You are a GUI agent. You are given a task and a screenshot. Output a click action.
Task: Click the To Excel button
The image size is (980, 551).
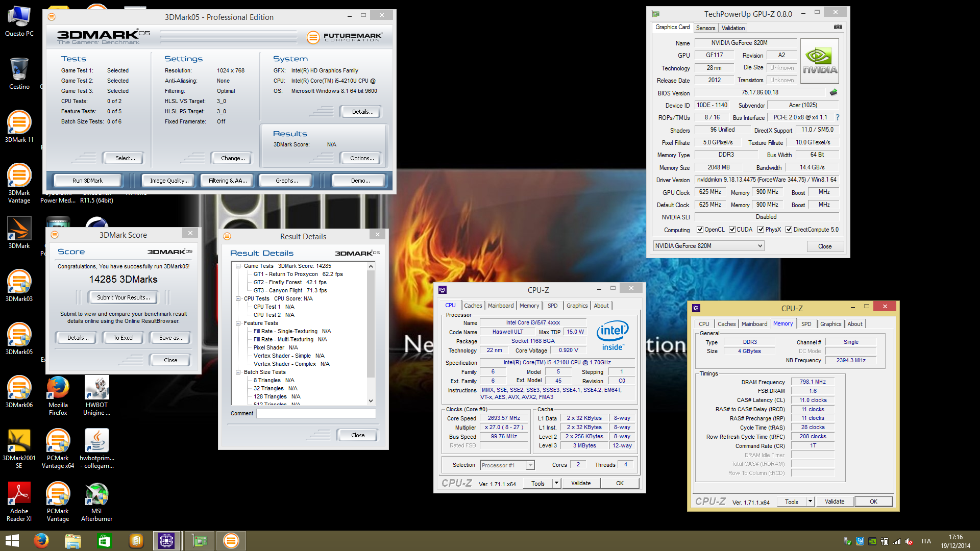pyautogui.click(x=123, y=338)
